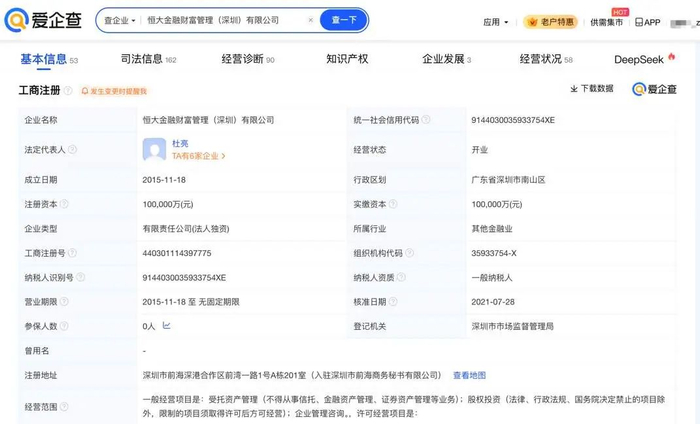Switch to the 企业发展 tab
The width and height of the screenshot is (700, 424).
[446, 59]
